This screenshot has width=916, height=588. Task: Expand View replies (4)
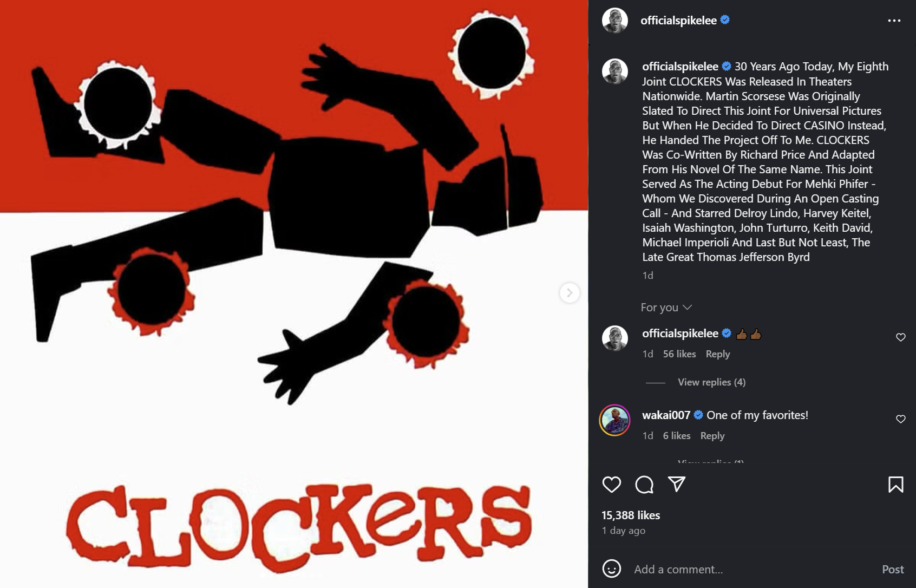(x=711, y=382)
